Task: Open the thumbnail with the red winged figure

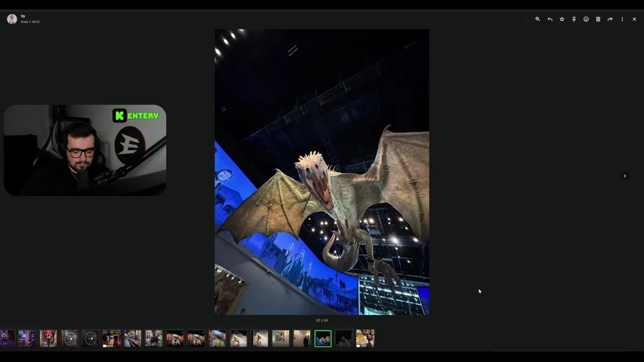Action: click(48, 338)
